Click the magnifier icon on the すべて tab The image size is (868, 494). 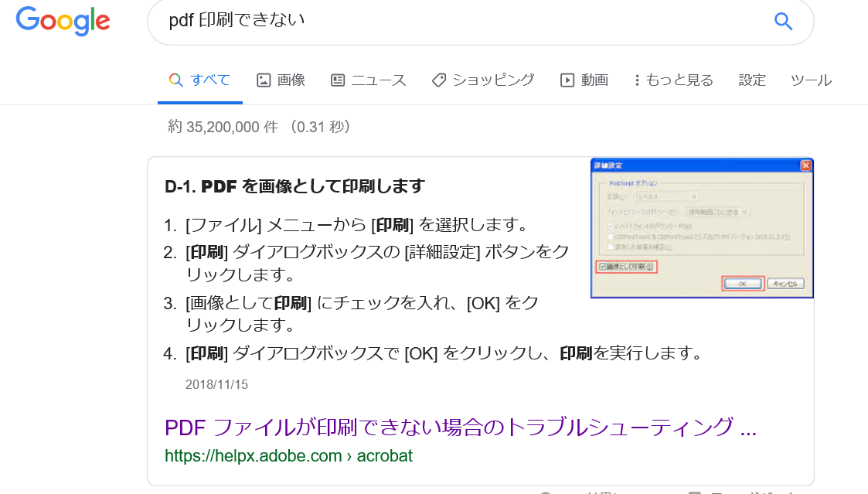point(175,79)
